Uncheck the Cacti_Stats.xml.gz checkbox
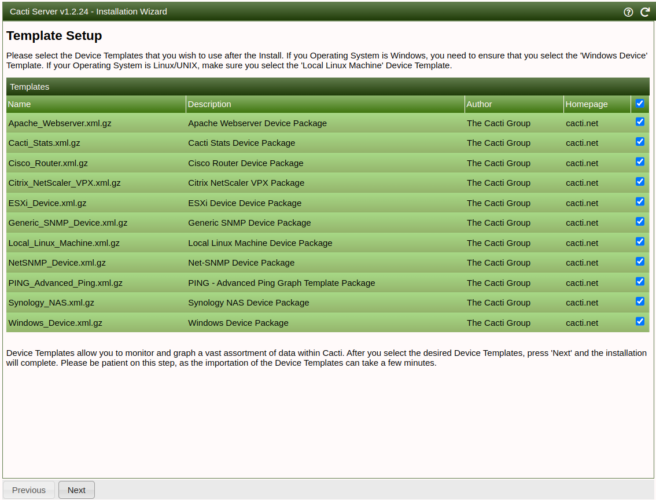Viewport: 656px width, 500px height. (640, 141)
